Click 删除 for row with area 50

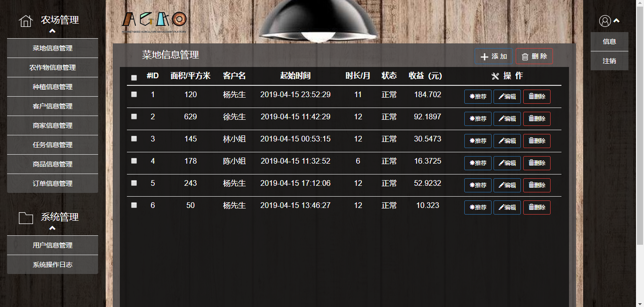click(x=537, y=207)
